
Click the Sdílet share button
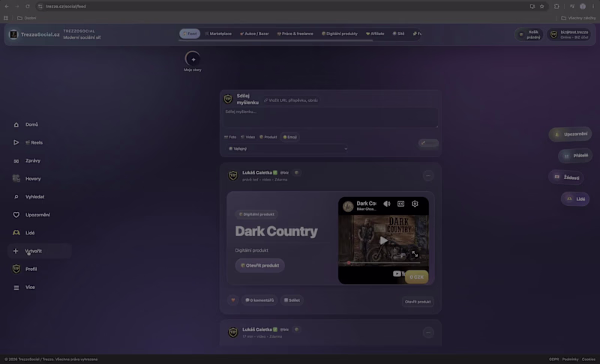292,300
